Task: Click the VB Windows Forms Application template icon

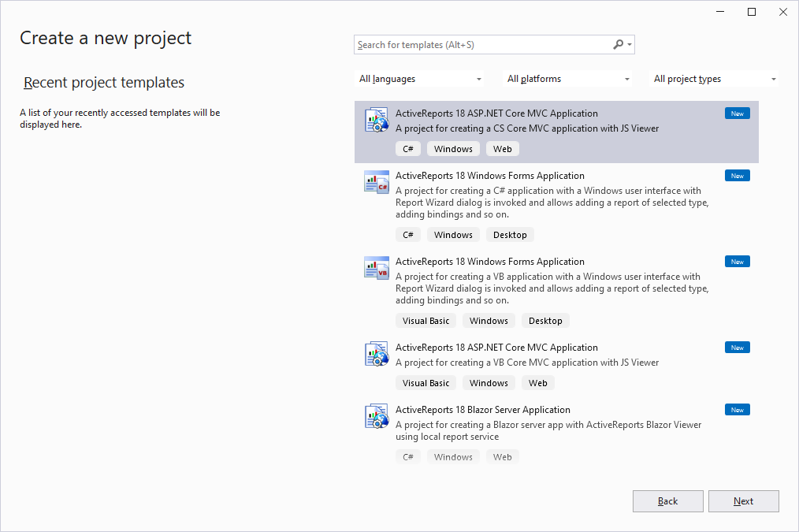Action: click(x=377, y=268)
